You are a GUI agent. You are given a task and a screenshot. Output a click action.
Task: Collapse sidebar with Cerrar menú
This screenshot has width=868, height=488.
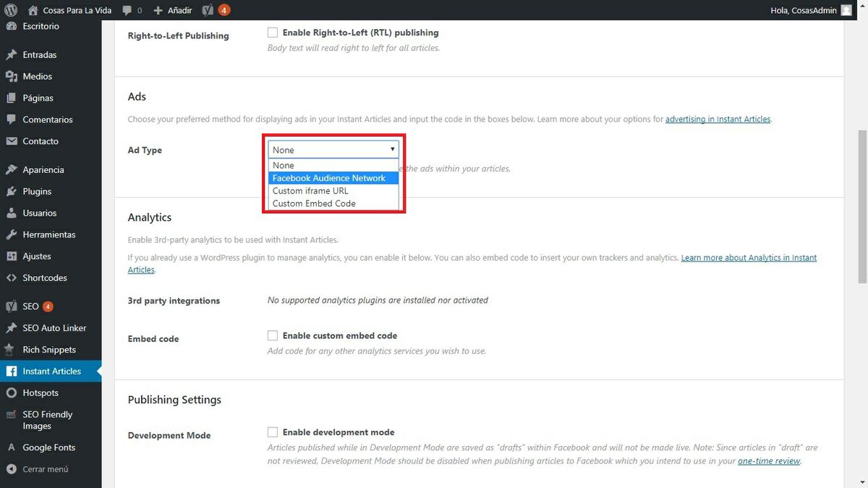[x=45, y=469]
